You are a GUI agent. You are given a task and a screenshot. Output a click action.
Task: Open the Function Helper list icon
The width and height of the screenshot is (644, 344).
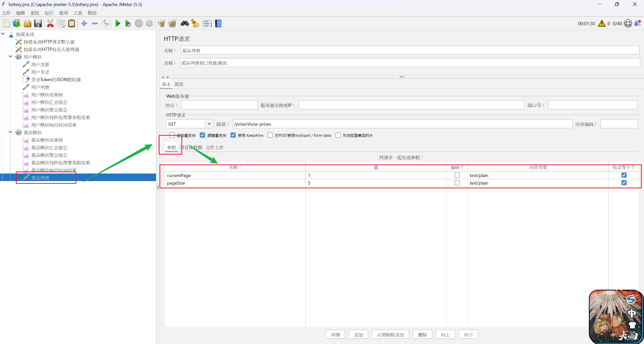207,24
